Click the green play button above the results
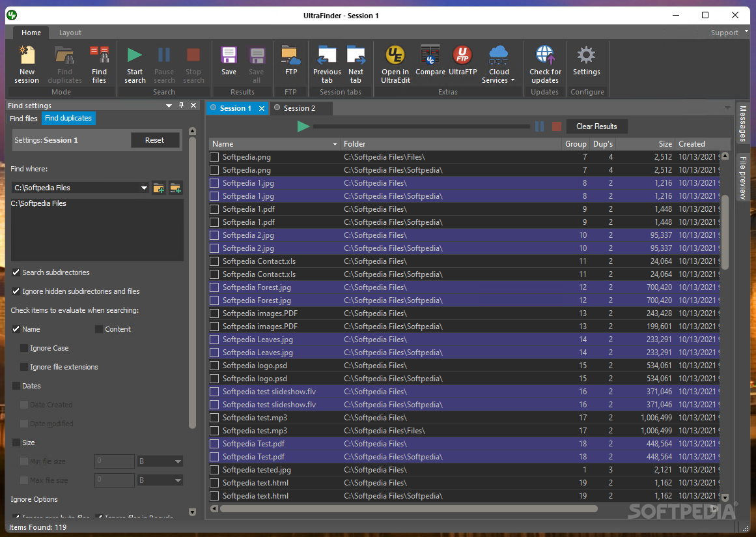Screen dimensions: 756x537 [303, 126]
